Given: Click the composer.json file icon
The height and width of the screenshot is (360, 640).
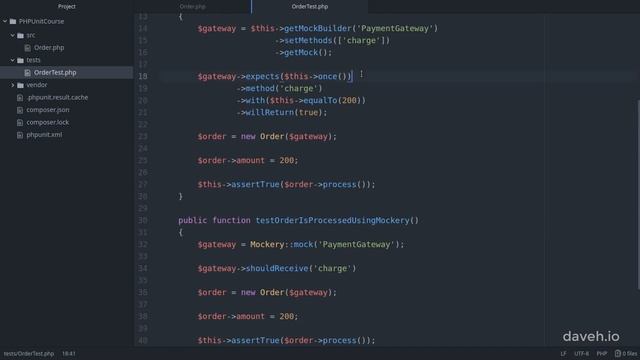Looking at the screenshot, I should 20,110.
